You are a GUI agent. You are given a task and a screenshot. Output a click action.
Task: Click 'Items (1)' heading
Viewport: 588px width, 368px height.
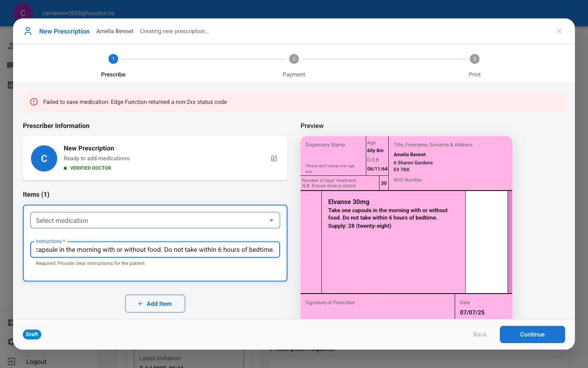(36, 195)
